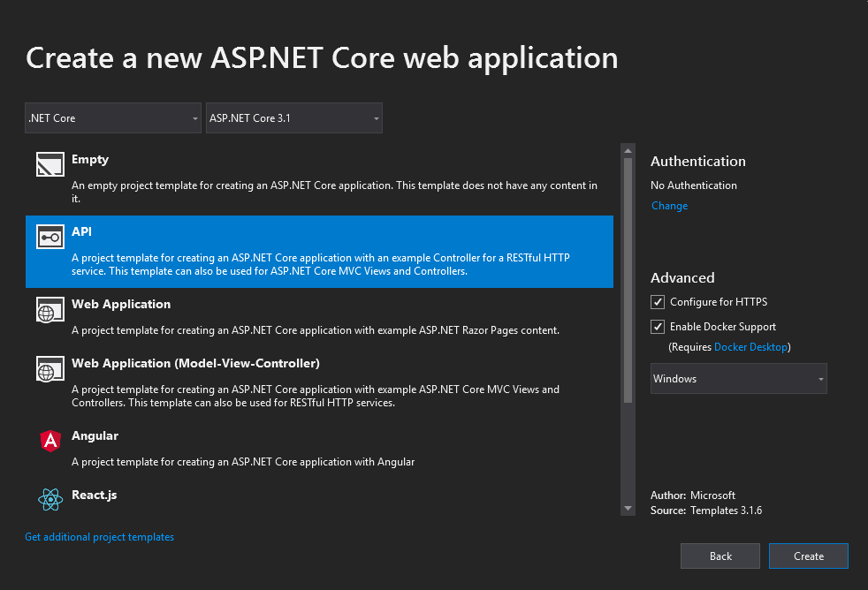Image resolution: width=868 pixels, height=590 pixels.
Task: Select the Angular project template title
Action: (x=95, y=435)
